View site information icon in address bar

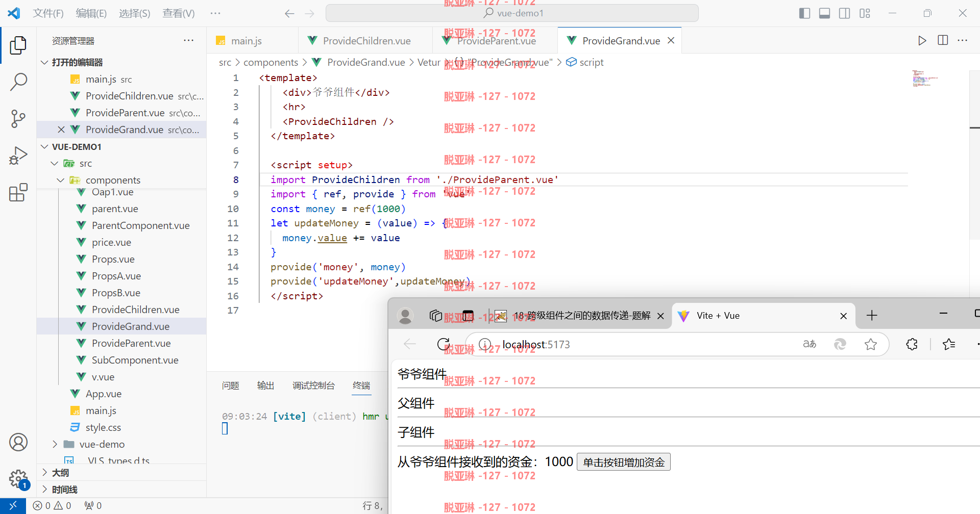pos(485,344)
